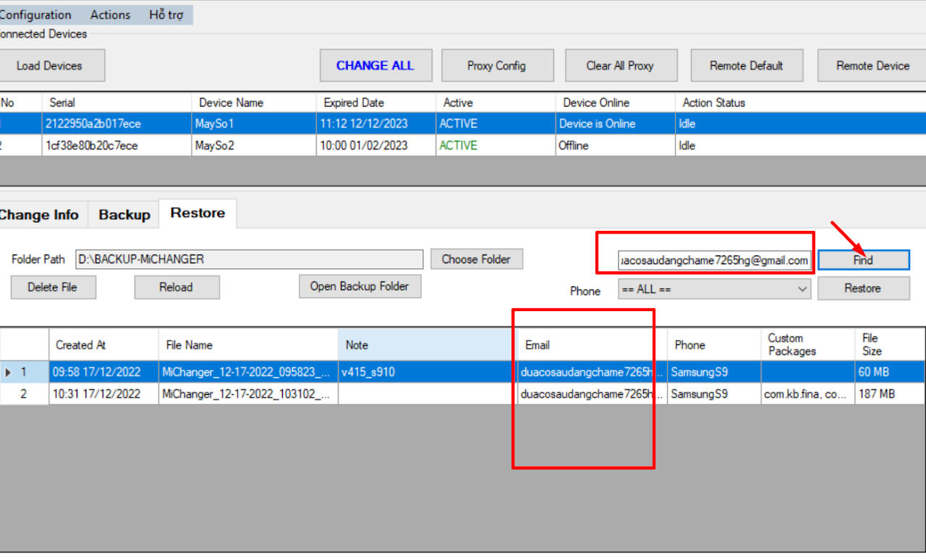The image size is (926, 560).
Task: Click the Delete File button
Action: pos(52,287)
